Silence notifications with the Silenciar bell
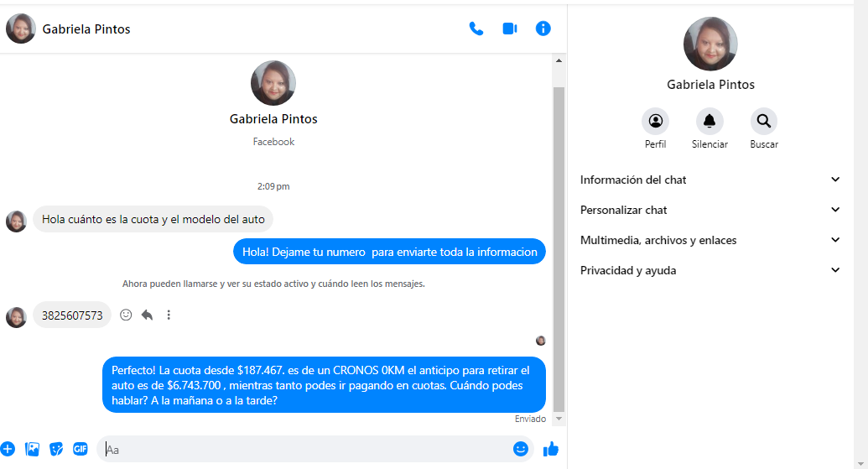The image size is (868, 469). tap(709, 122)
